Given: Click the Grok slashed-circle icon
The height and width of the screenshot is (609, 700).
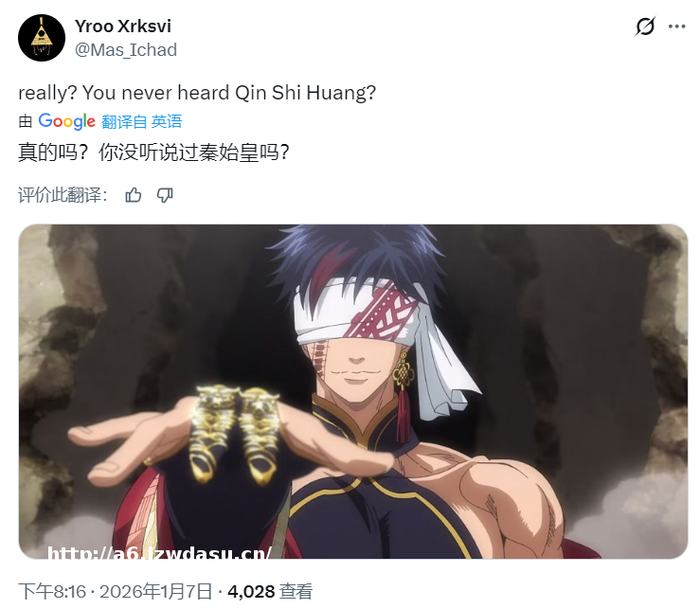Looking at the screenshot, I should click(645, 27).
